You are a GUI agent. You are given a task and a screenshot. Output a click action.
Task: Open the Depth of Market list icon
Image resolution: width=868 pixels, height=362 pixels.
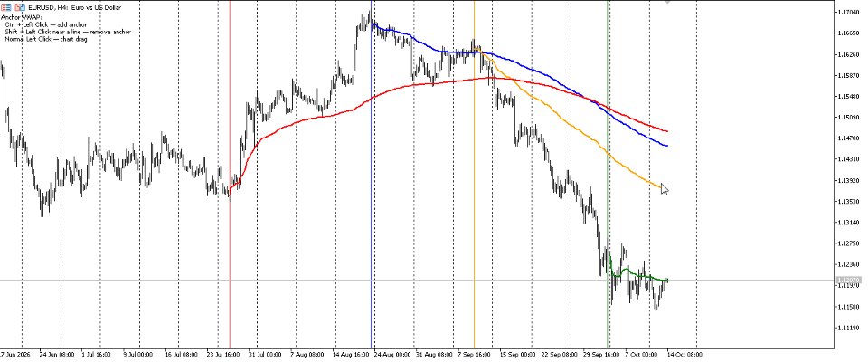[x=6, y=8]
